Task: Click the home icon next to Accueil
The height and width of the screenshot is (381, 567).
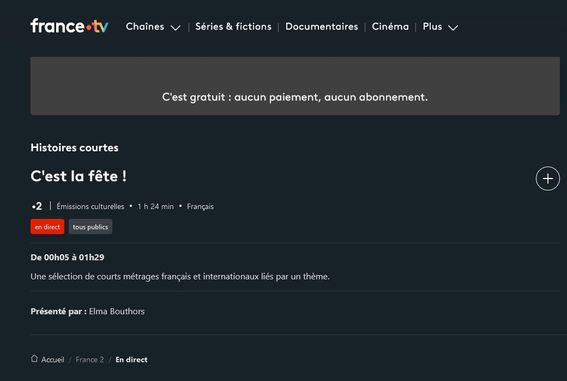Action: tap(34, 359)
